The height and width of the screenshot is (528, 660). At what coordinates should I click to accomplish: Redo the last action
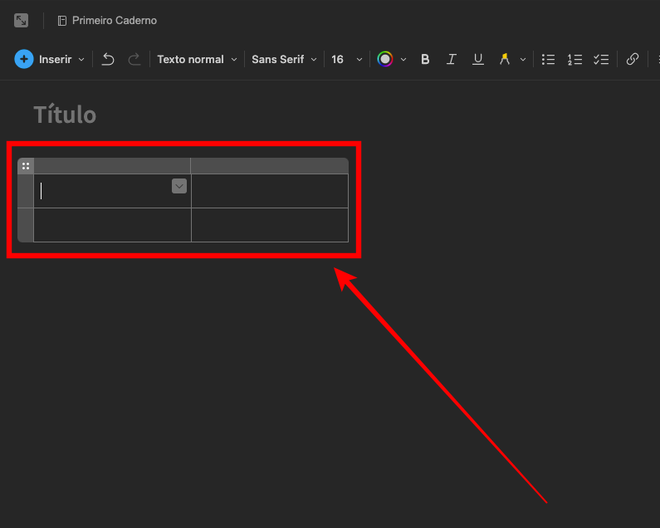pos(134,59)
